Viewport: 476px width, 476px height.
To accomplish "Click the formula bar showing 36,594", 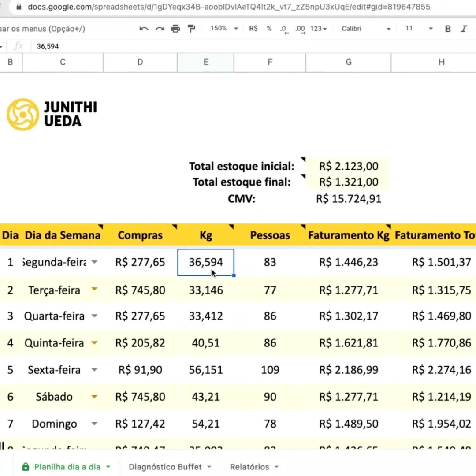I will pos(253,46).
